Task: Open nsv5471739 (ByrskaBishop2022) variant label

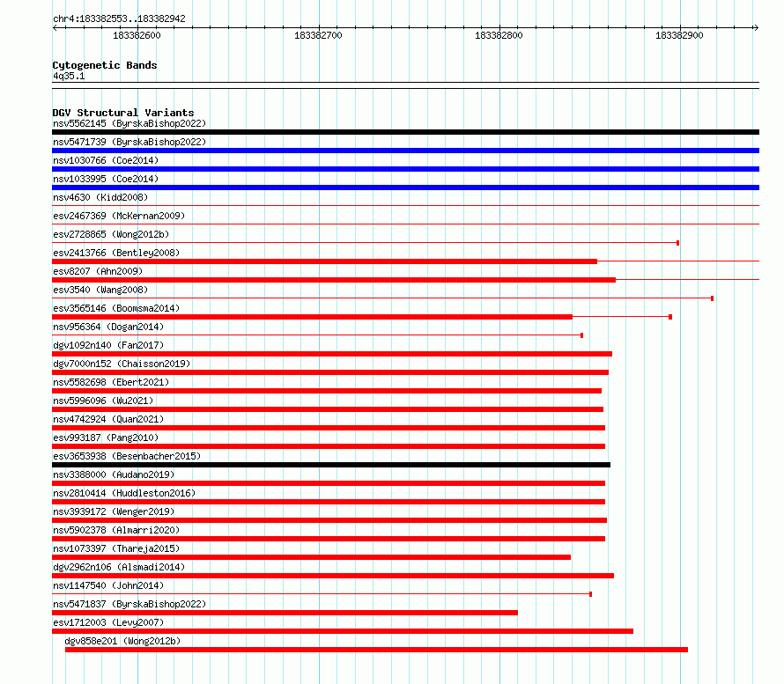Action: 129,142
